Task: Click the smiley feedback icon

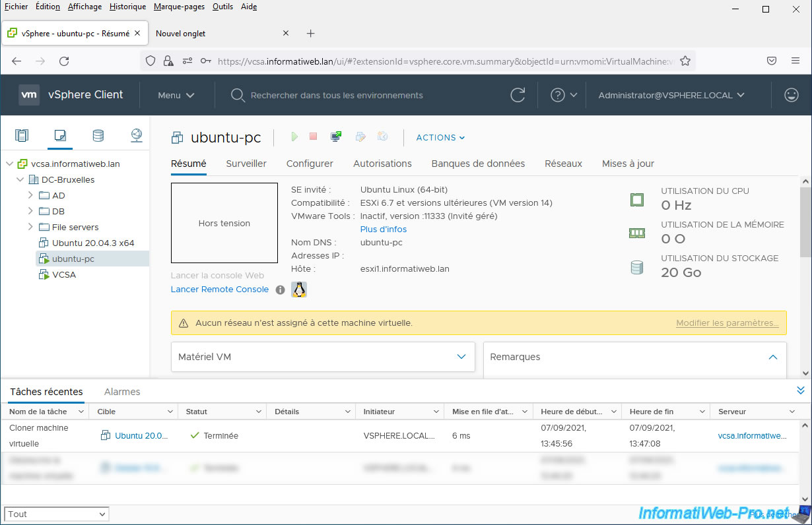Action: click(x=791, y=95)
